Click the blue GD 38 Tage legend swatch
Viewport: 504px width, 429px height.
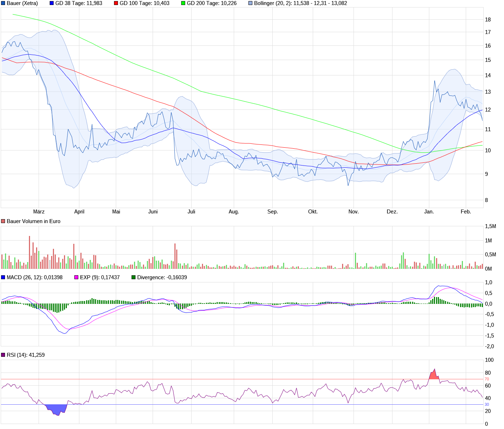52,3
